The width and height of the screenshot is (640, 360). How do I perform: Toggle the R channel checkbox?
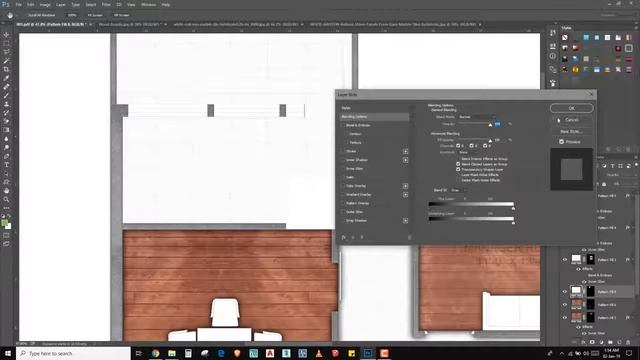pyautogui.click(x=458, y=146)
